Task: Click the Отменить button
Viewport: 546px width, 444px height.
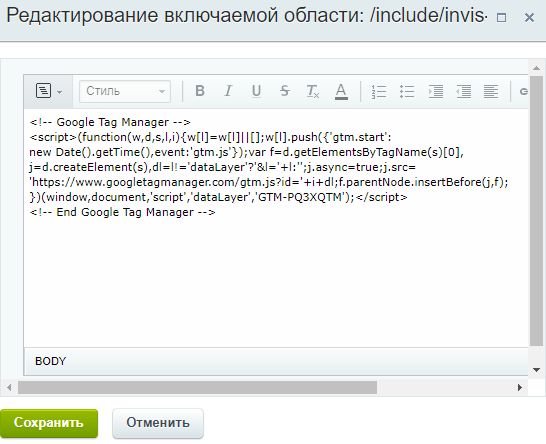Action: 158,423
